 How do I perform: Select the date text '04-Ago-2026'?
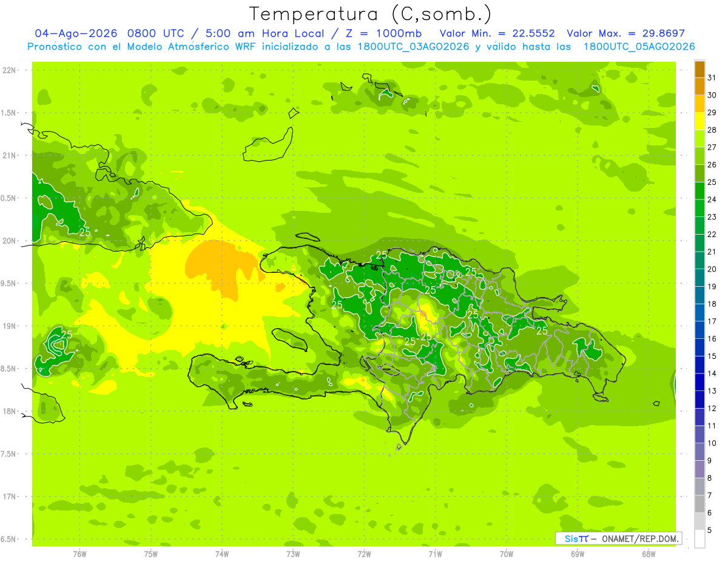pos(76,33)
